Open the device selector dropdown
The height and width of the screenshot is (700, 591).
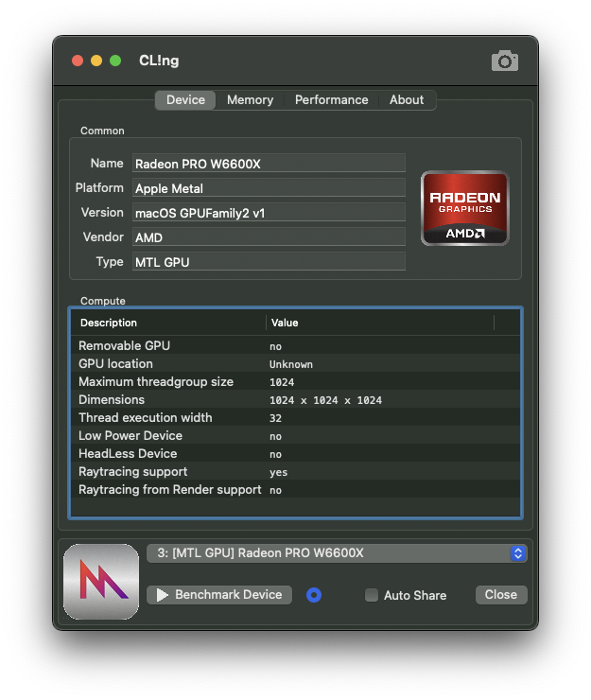(337, 553)
